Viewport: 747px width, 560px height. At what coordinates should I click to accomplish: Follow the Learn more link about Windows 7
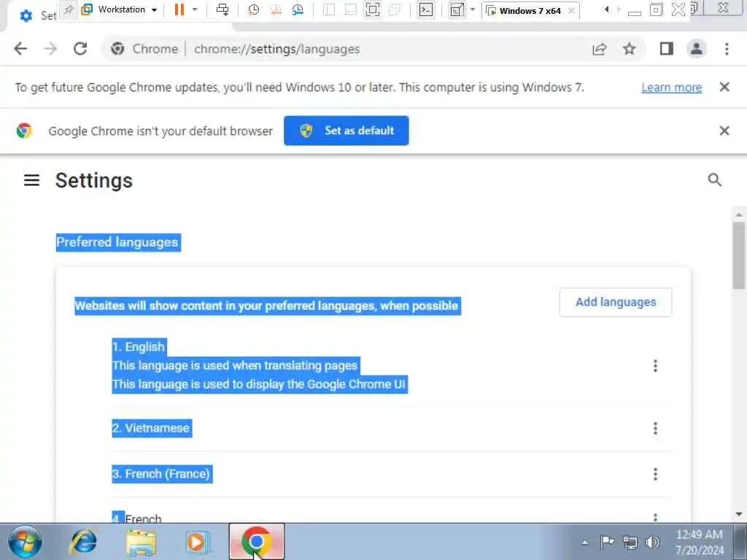click(x=671, y=87)
